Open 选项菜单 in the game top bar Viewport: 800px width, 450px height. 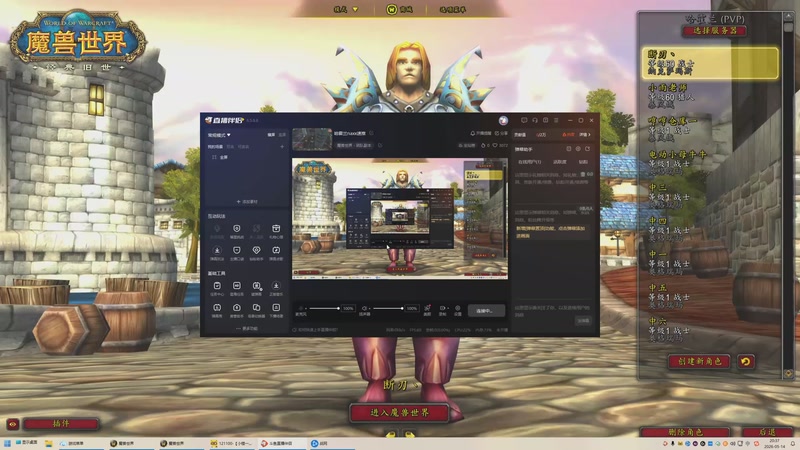(453, 9)
